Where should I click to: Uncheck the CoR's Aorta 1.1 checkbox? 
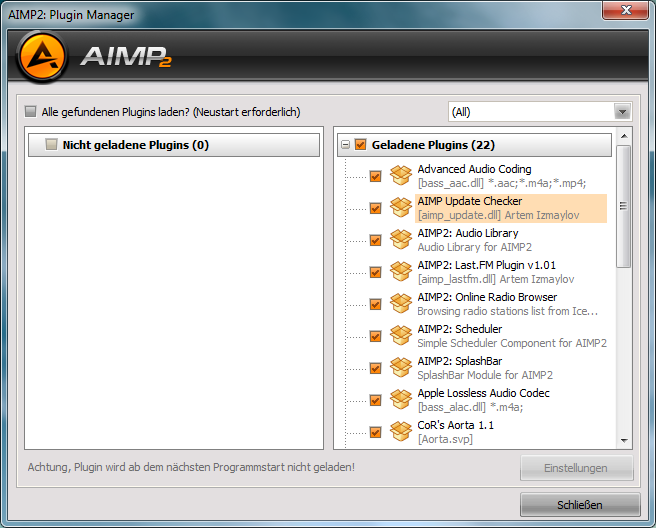click(375, 432)
